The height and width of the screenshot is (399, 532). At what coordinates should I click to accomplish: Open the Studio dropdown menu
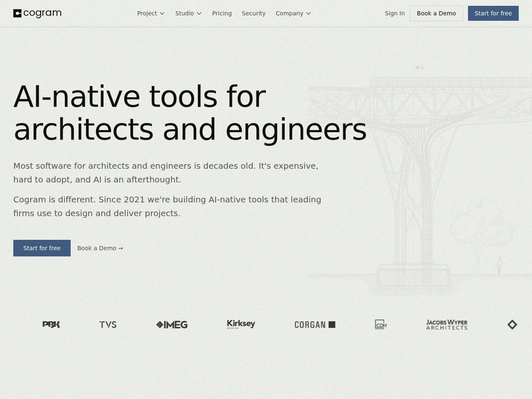188,13
